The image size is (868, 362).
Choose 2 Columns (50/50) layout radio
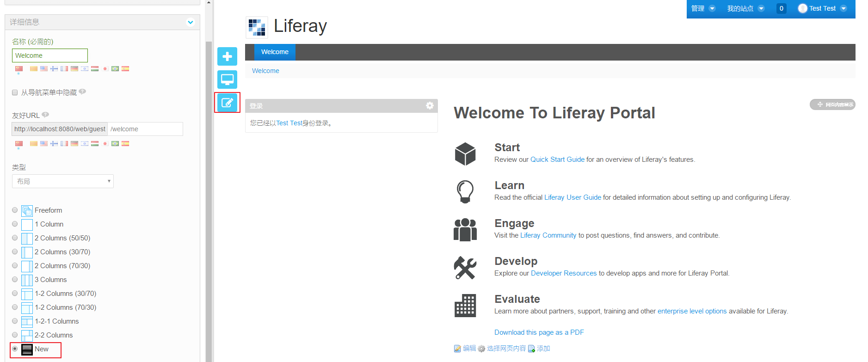point(15,238)
